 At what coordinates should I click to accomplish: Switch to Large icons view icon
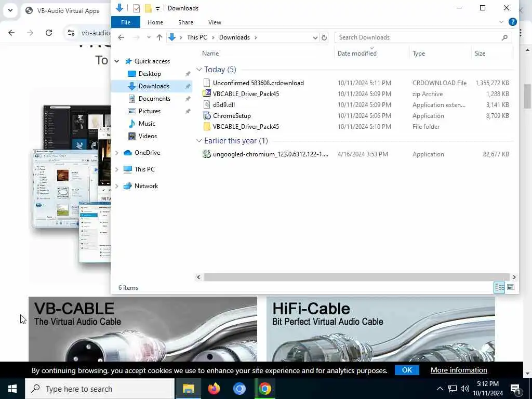[510, 288]
